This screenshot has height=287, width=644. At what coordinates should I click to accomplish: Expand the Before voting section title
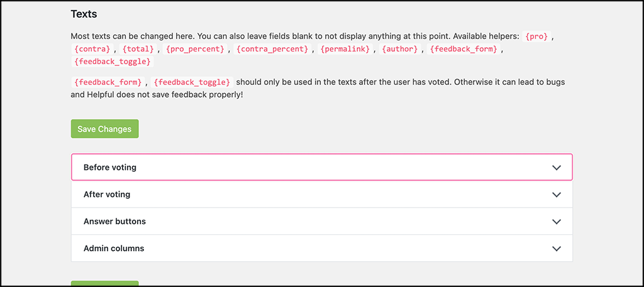(x=109, y=167)
